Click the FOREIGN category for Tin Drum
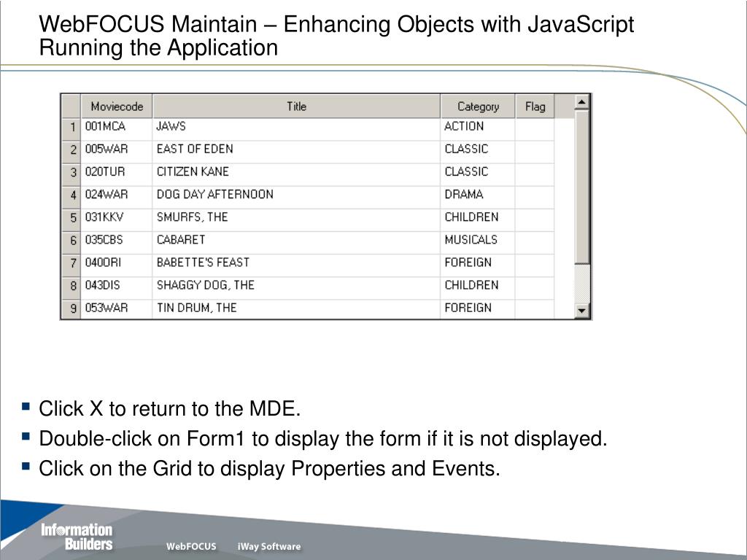 click(x=478, y=309)
